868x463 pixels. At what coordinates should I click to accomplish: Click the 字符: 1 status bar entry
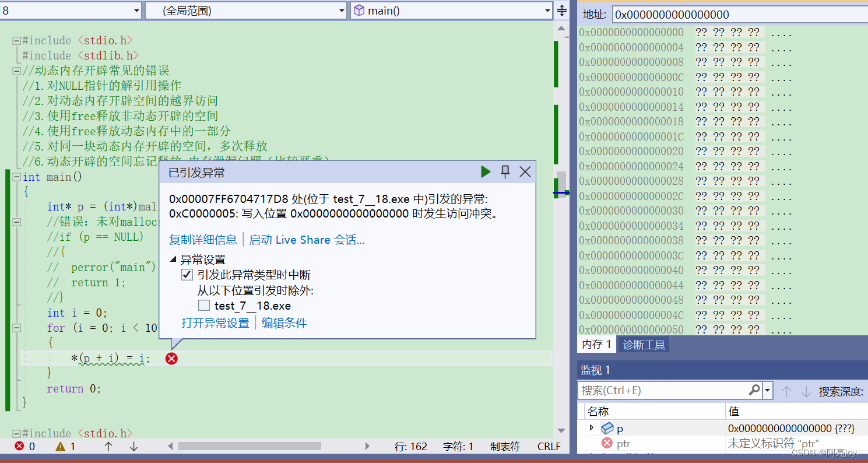point(458,446)
